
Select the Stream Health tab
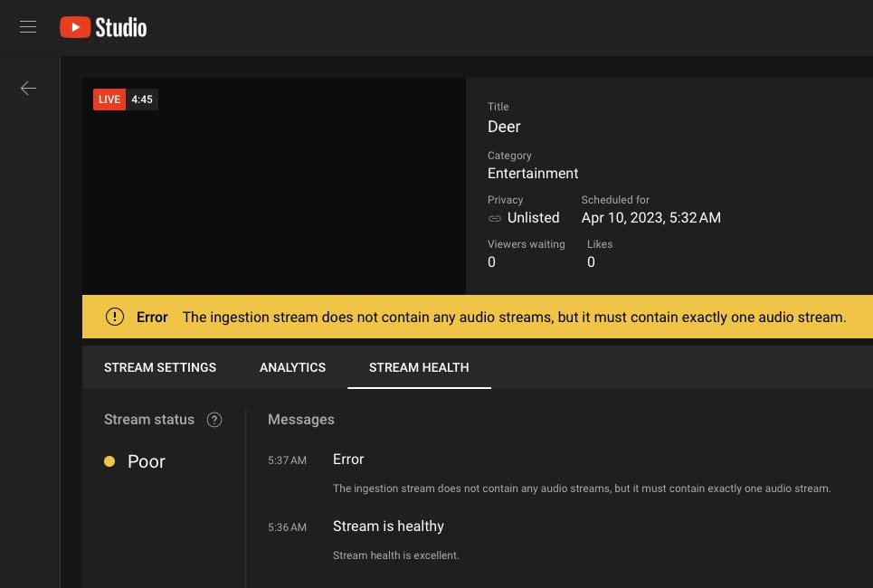[x=419, y=367]
